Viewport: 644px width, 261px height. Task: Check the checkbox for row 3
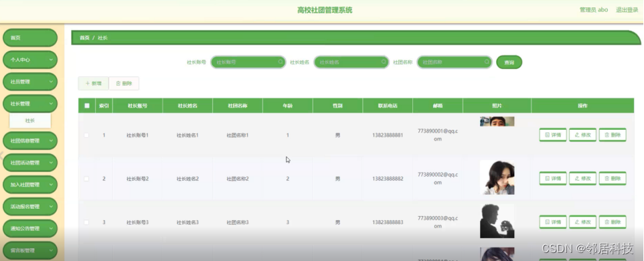pos(86,222)
